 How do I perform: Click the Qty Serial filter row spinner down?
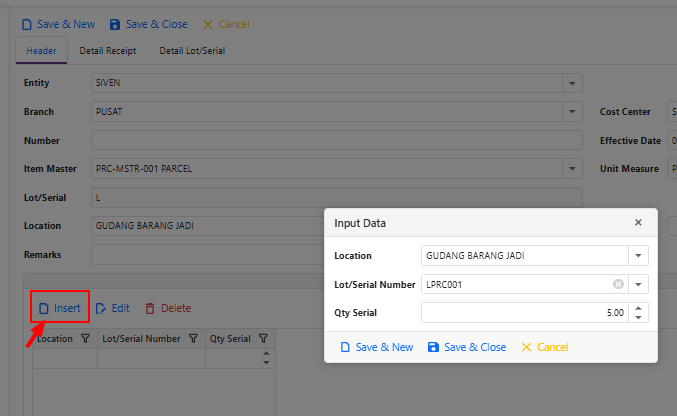pos(266,362)
